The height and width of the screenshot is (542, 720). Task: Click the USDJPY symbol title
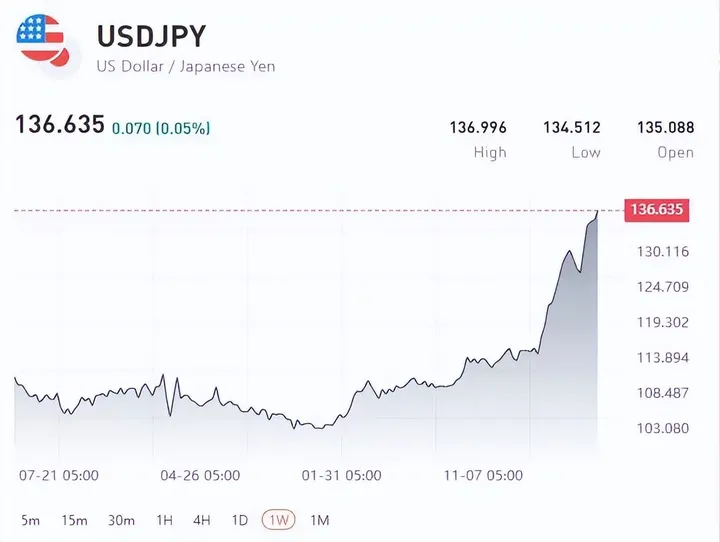tap(152, 36)
